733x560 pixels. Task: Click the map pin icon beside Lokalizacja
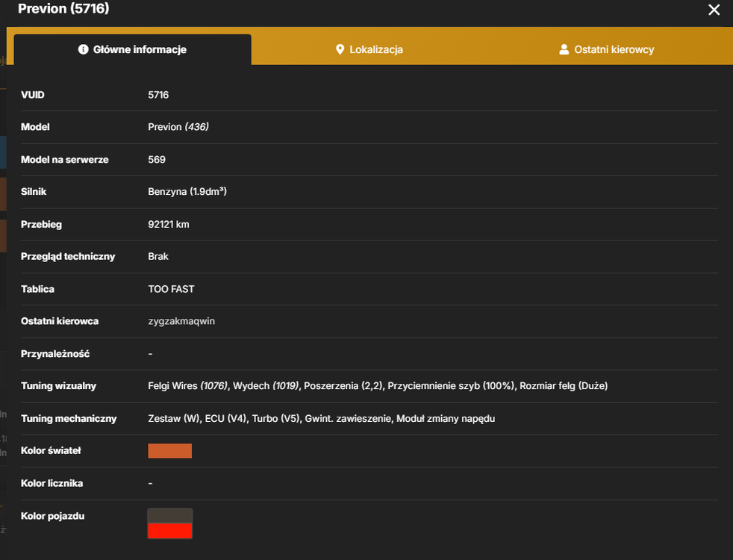[x=340, y=49]
